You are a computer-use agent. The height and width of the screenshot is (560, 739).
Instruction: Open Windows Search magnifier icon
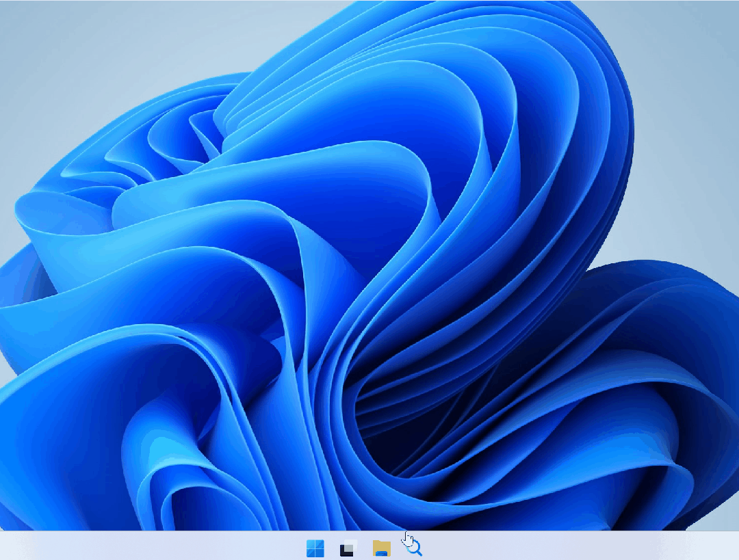(414, 547)
